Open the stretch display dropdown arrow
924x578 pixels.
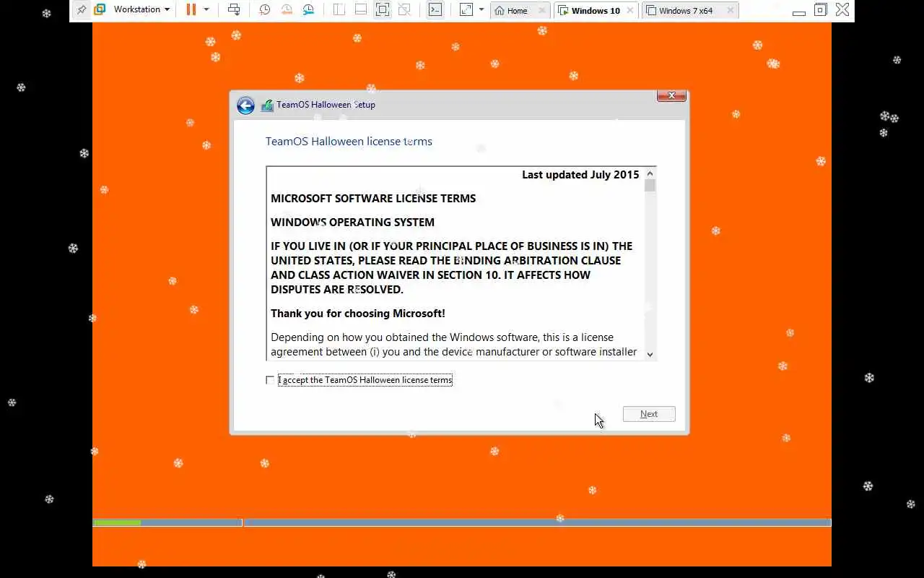[481, 10]
